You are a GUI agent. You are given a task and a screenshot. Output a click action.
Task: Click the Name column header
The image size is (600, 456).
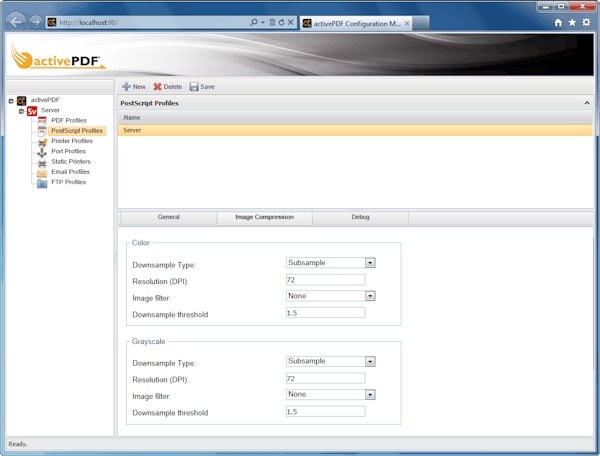pos(355,117)
